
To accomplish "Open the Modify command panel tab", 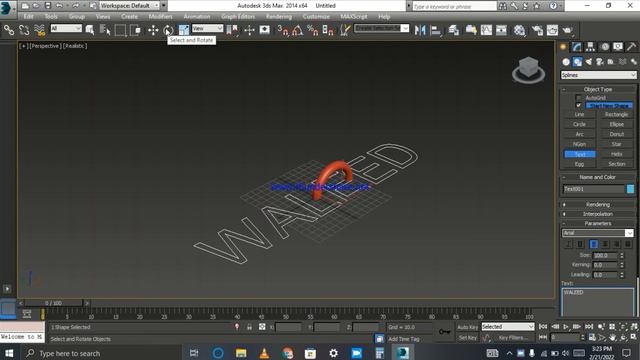I will [576, 47].
